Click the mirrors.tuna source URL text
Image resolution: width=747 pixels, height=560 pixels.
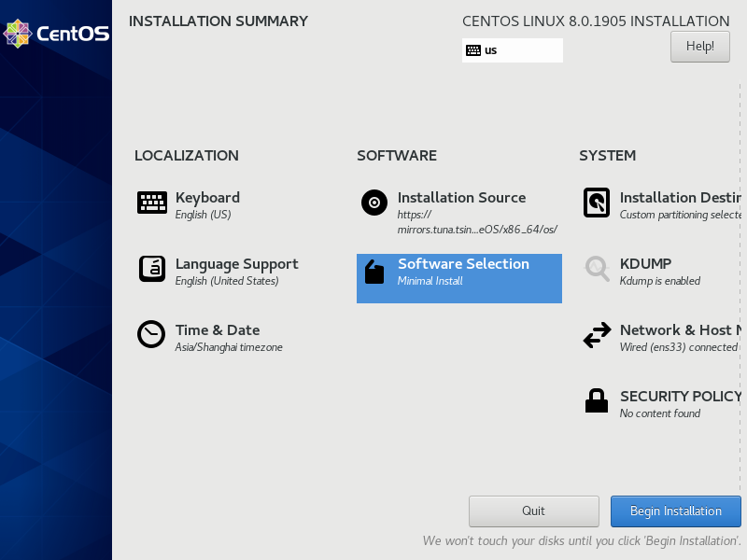[477, 222]
